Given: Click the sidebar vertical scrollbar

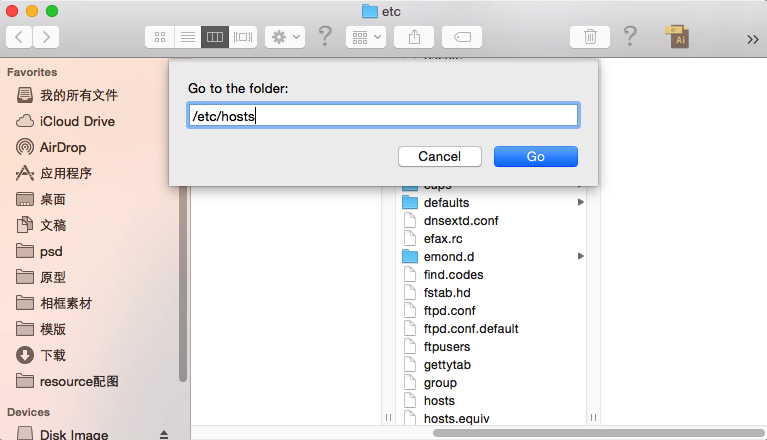Looking at the screenshot, I should tap(183, 284).
